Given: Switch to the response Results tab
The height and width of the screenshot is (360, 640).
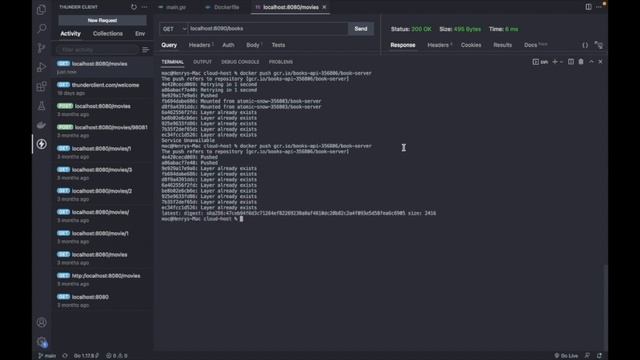Looking at the screenshot, I should pyautogui.click(x=502, y=45).
